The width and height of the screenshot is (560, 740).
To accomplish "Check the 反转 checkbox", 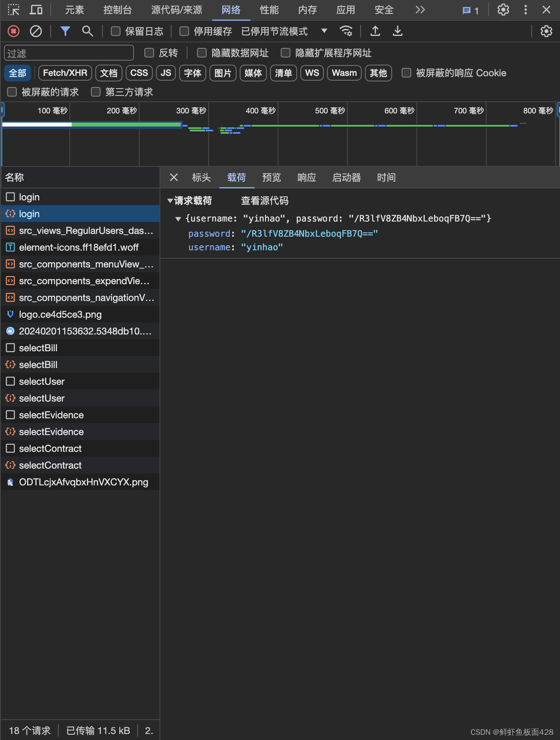I will 149,53.
